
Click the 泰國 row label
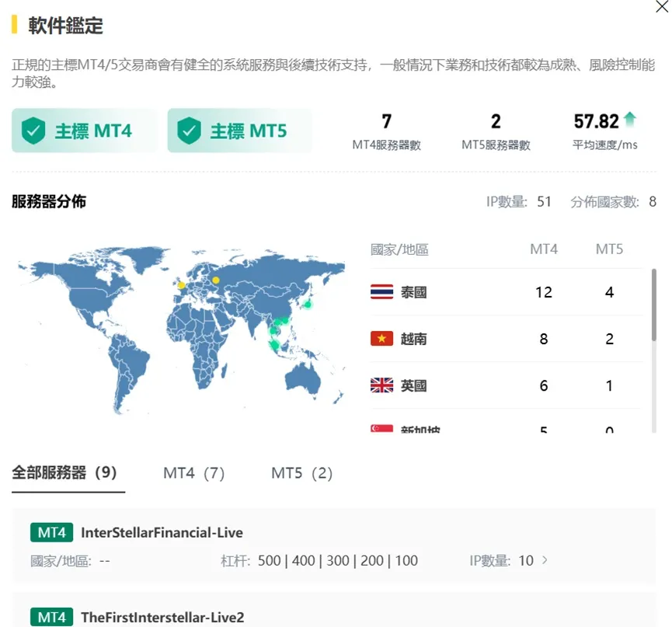click(413, 292)
